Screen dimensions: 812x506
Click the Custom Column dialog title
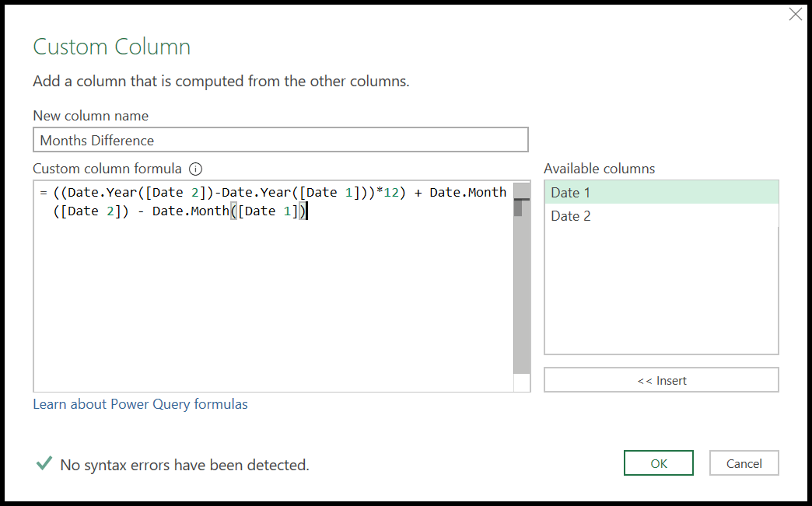(111, 47)
